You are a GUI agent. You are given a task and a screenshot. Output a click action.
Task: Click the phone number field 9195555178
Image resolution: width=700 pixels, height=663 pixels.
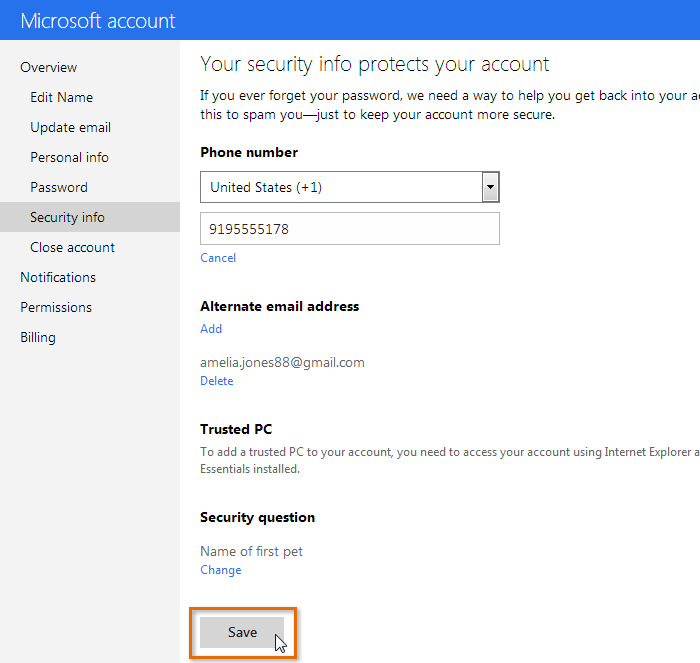[350, 229]
